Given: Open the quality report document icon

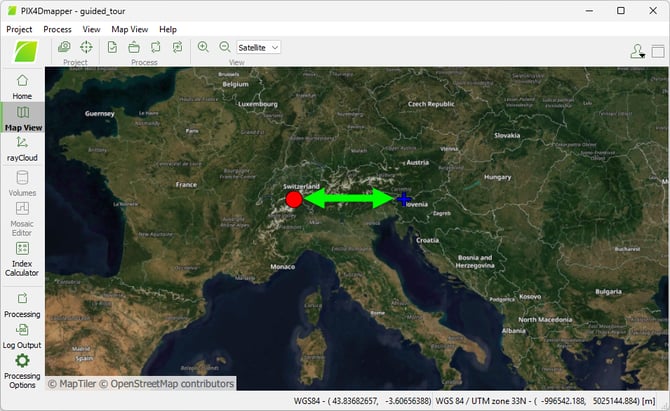Looking at the screenshot, I should [112, 47].
